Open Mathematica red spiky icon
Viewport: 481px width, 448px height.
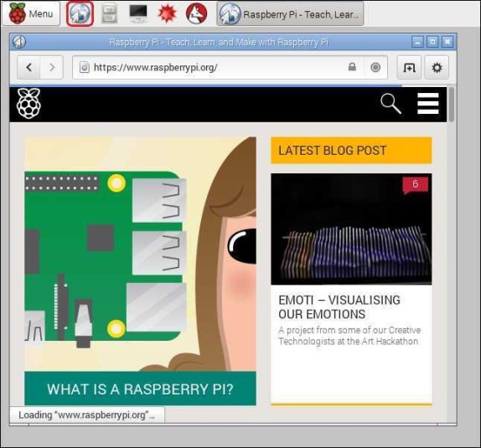(x=167, y=13)
